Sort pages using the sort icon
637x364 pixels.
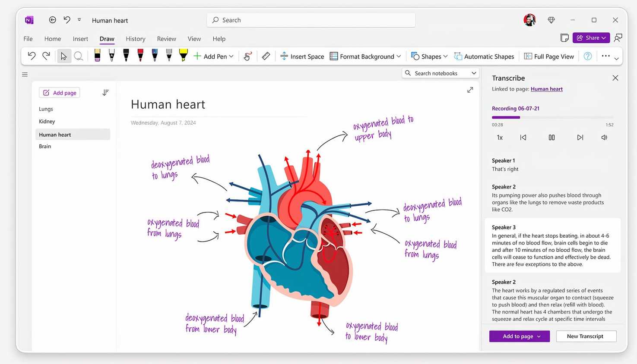click(x=105, y=93)
